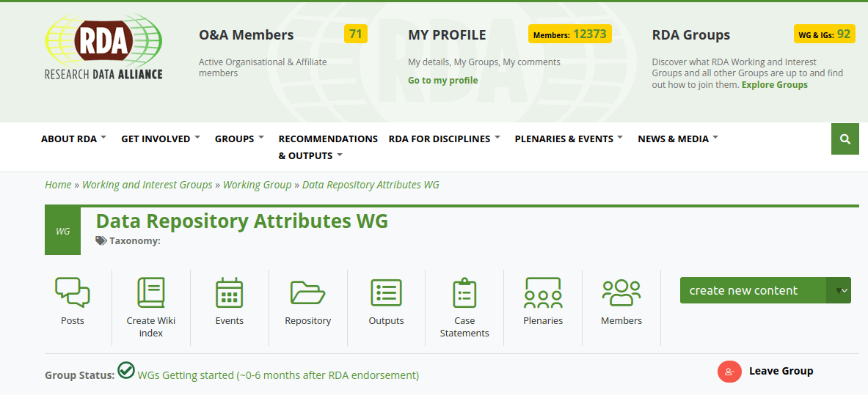Click the Events label
868x398 pixels.
[x=229, y=320]
